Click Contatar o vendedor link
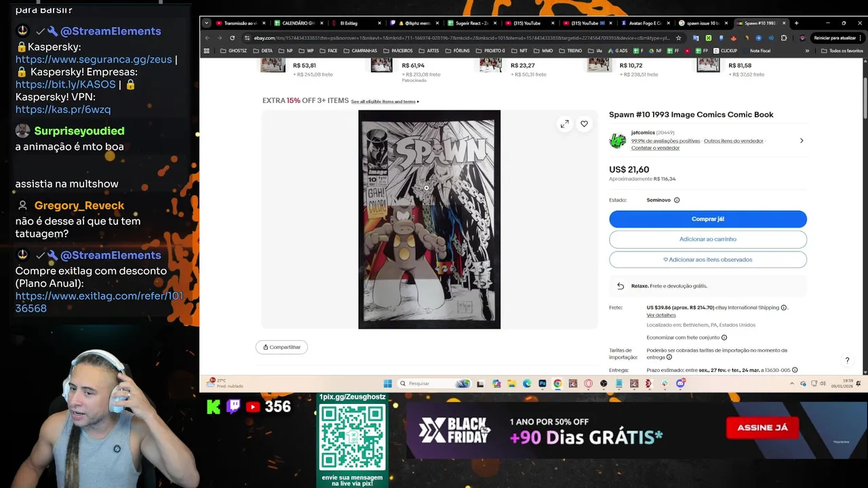 point(655,148)
